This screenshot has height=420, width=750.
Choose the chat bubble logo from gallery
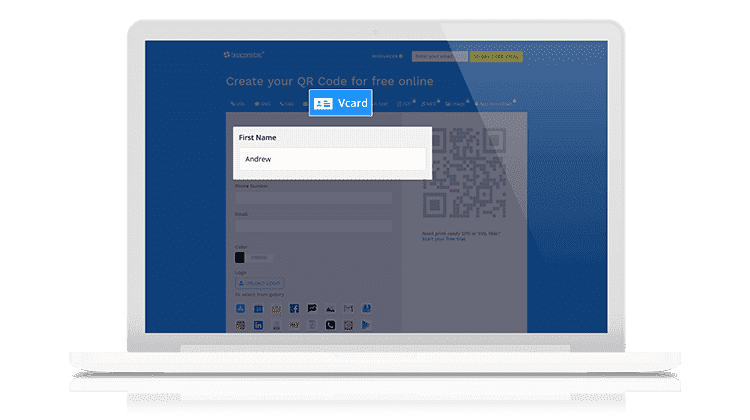pyautogui.click(x=312, y=309)
